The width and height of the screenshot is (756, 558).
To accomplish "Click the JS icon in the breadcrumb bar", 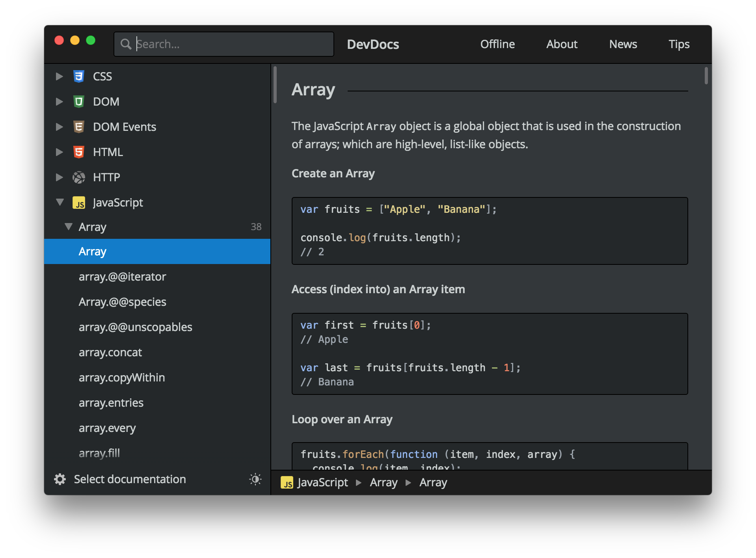I will click(287, 482).
